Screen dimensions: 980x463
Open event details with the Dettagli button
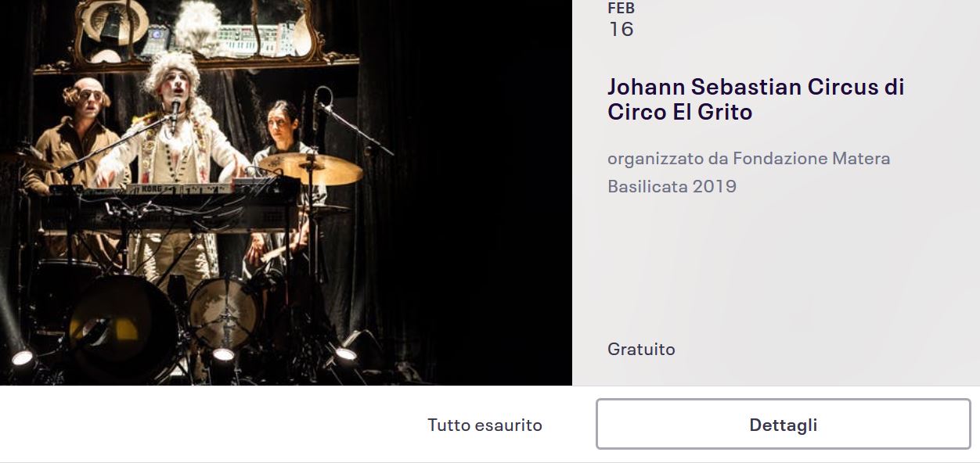click(x=784, y=425)
